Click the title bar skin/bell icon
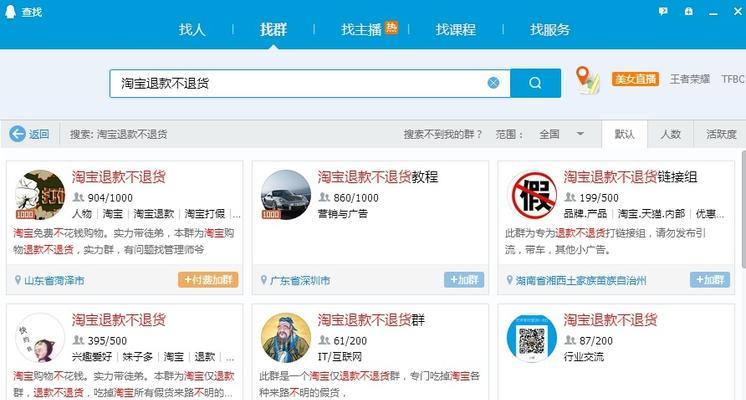Screen dimensions: 746x400 tap(688, 11)
